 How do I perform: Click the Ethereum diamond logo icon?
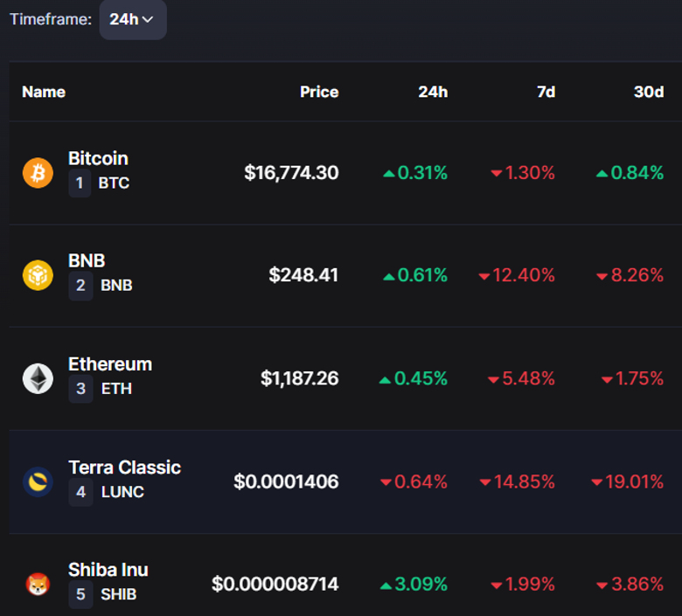38,378
